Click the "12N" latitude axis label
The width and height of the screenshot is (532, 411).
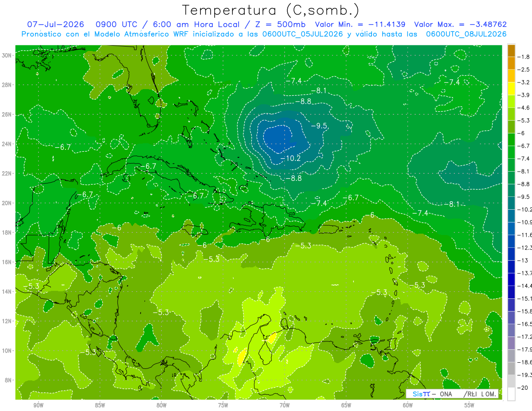click(x=7, y=321)
